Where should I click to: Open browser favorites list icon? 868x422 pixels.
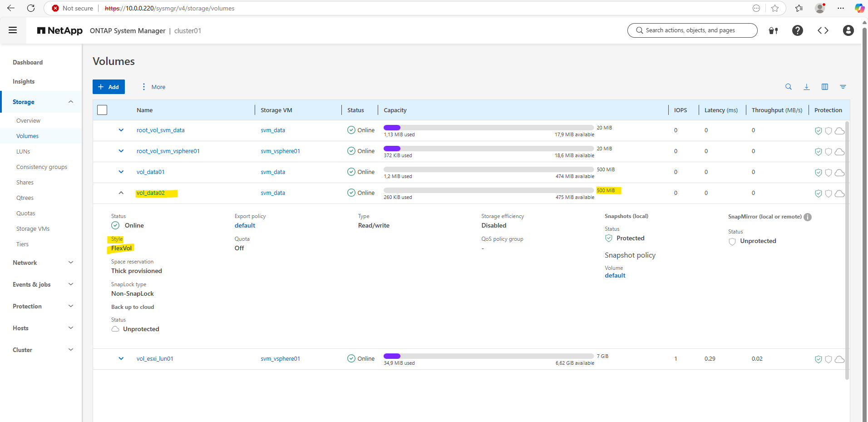[x=799, y=8]
